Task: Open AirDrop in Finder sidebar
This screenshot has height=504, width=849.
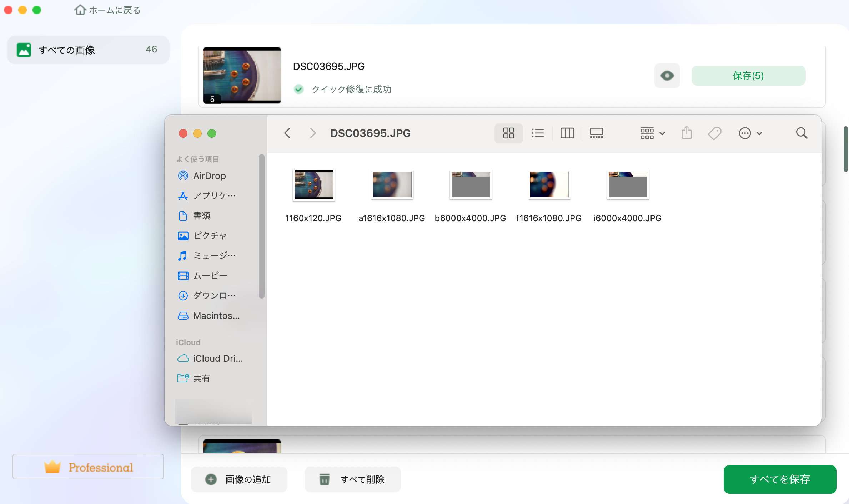Action: pyautogui.click(x=209, y=176)
